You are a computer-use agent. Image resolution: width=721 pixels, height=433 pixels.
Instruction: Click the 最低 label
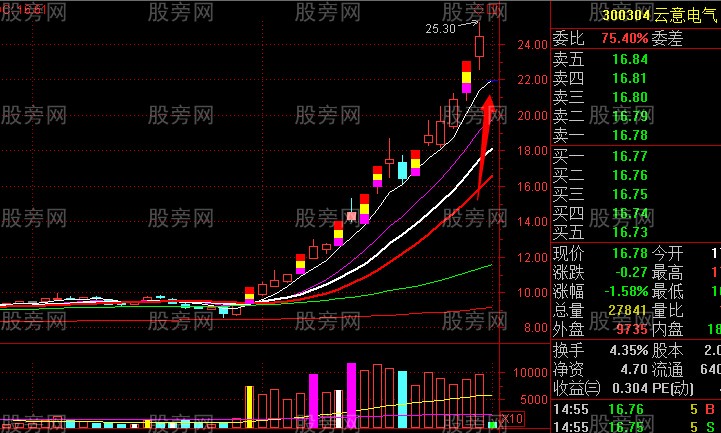click(x=668, y=291)
